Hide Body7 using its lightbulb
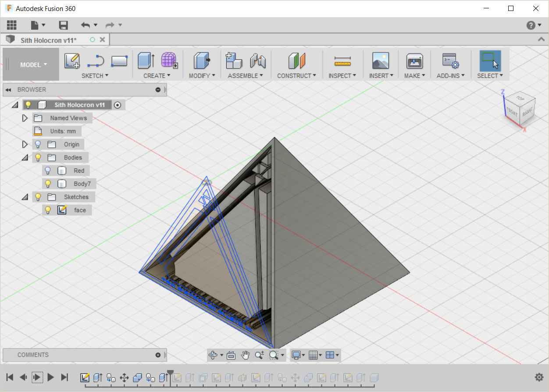 (48, 184)
